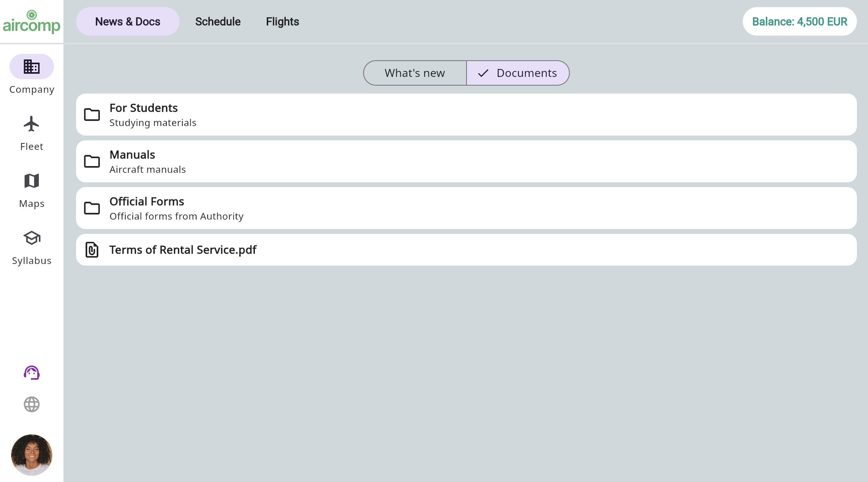Viewport: 868px width, 482px height.
Task: Click the support headset icon
Action: pos(31,373)
